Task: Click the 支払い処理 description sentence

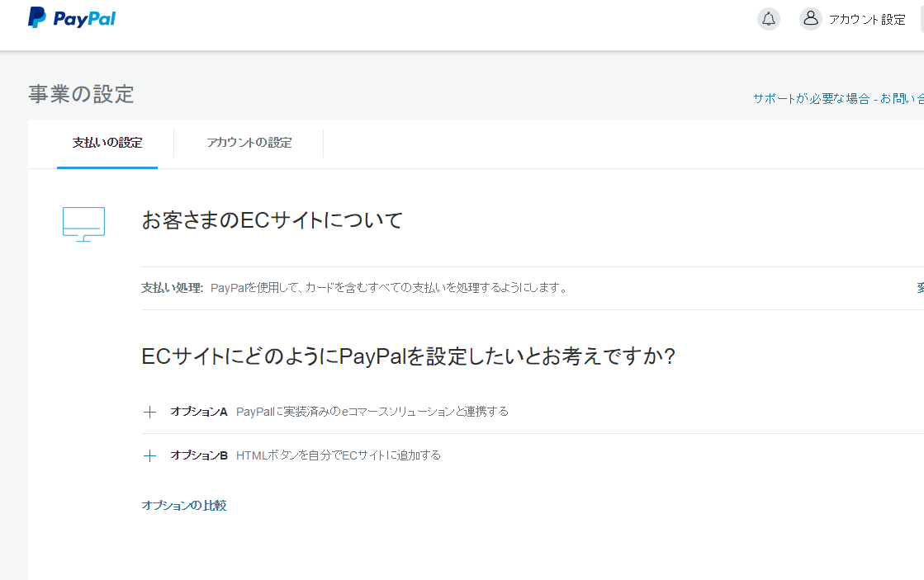Action: click(389, 288)
